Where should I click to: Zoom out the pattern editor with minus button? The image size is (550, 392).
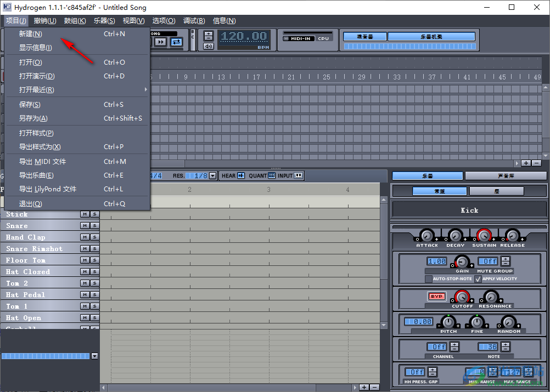[x=374, y=387]
